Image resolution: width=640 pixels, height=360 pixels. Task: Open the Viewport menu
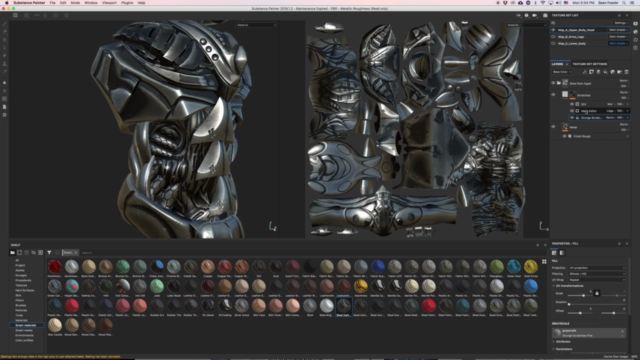click(x=109, y=3)
